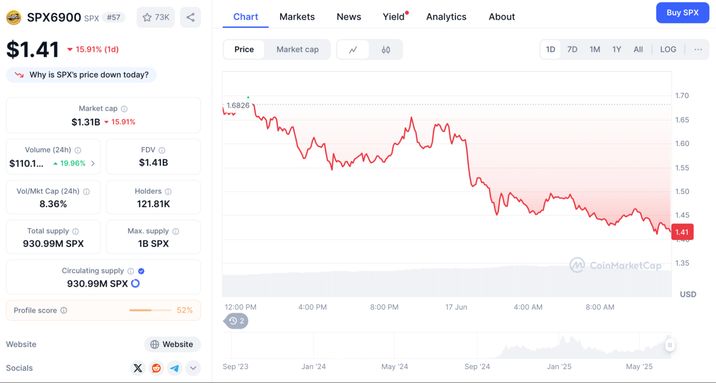Toggle LOG scale on chart
This screenshot has height=383, width=716.
[668, 50]
